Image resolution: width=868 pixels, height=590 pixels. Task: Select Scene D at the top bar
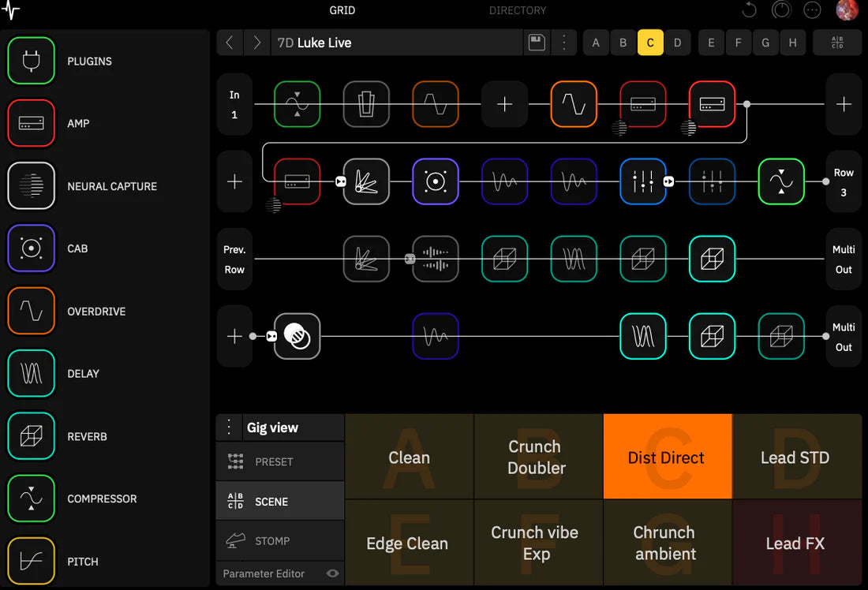coord(678,43)
